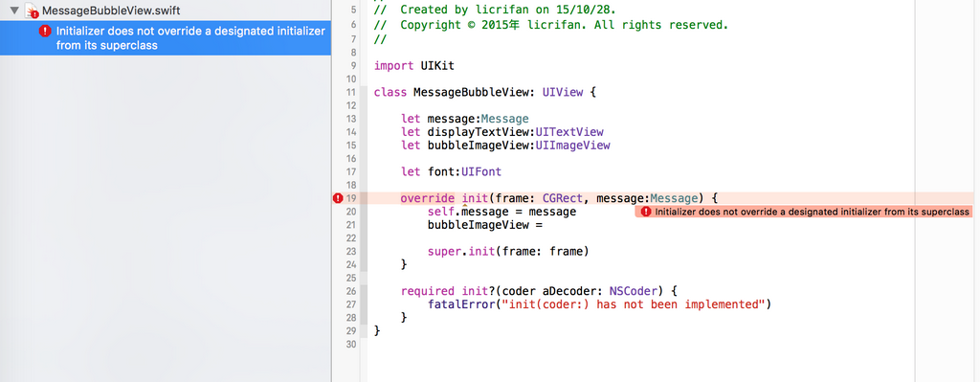Click the 'CGRect' type on line 19
Image resolution: width=980 pixels, height=382 pixels.
[563, 198]
